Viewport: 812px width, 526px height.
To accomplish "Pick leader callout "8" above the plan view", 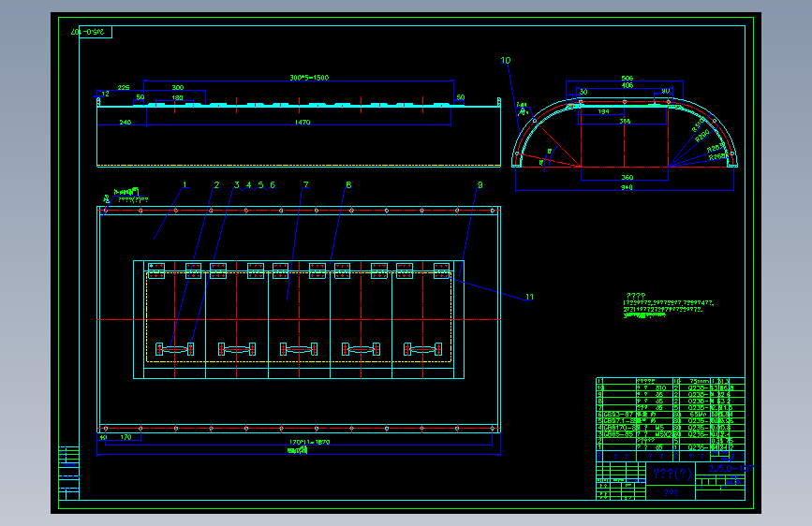I will 348,184.
